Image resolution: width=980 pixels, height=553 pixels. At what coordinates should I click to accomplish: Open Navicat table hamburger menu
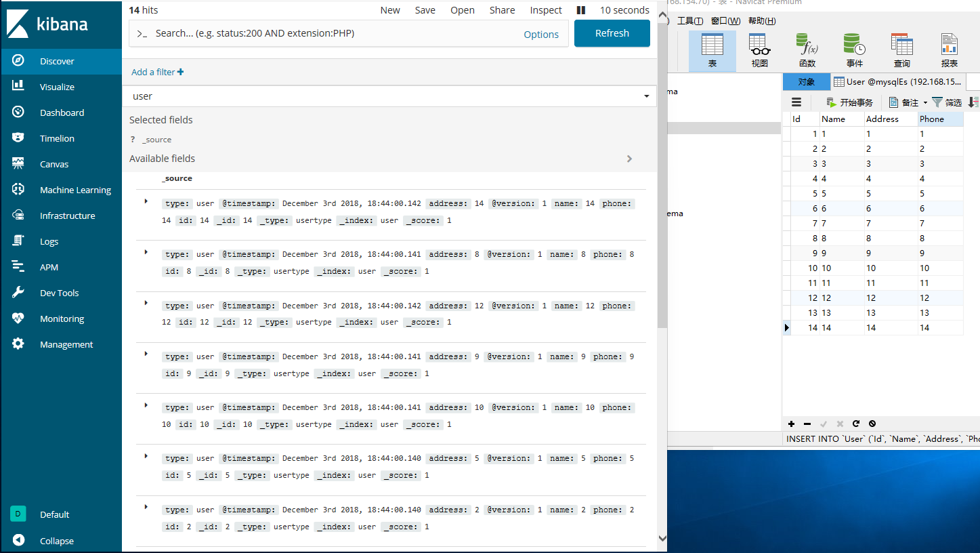(796, 102)
